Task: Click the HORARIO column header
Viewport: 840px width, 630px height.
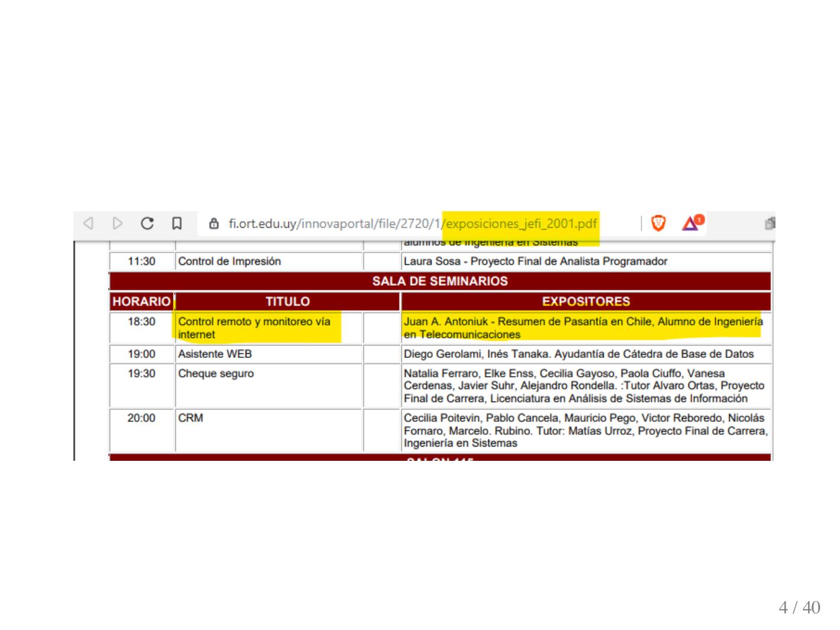Action: (x=141, y=302)
